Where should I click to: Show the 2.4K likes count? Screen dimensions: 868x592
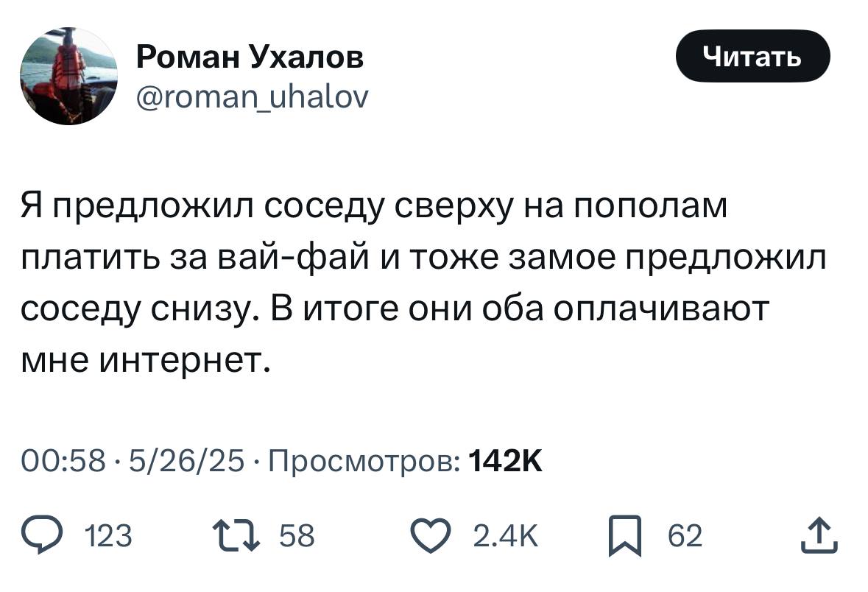(506, 537)
